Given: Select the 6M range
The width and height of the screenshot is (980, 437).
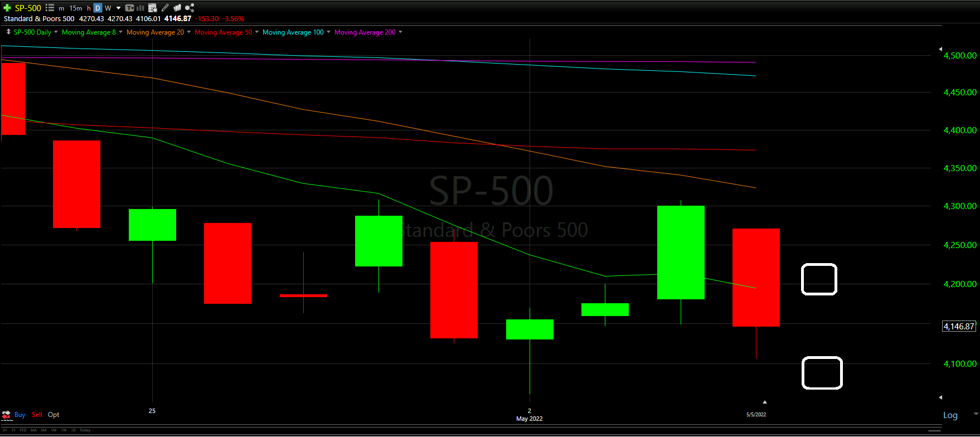Looking at the screenshot, I should pyautogui.click(x=33, y=430).
